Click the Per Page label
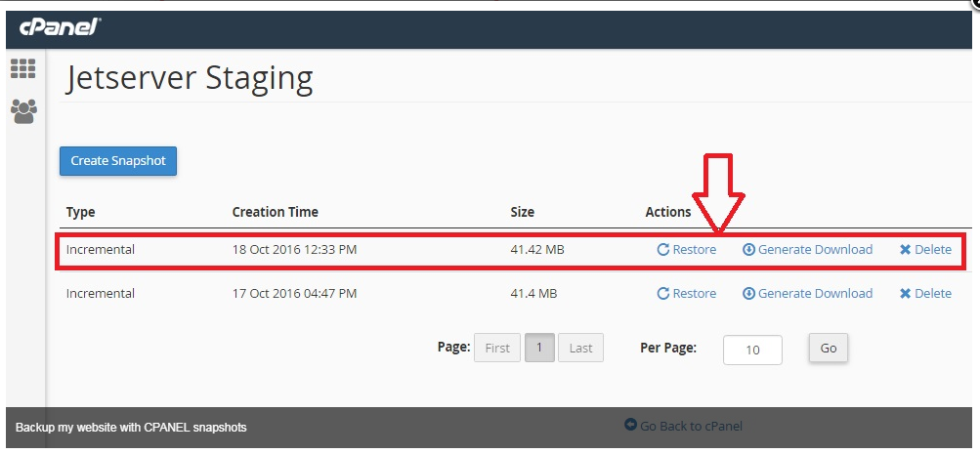 click(x=668, y=348)
